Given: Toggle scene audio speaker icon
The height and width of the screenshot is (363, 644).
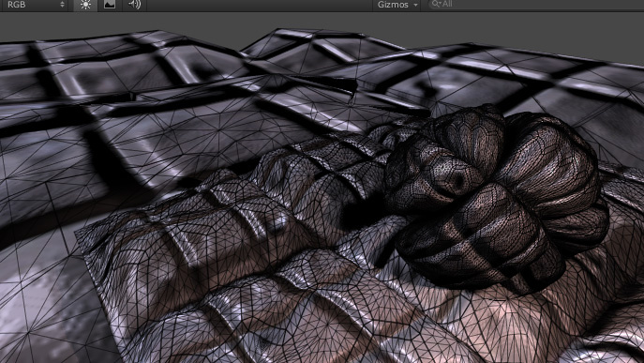Looking at the screenshot, I should (x=134, y=5).
